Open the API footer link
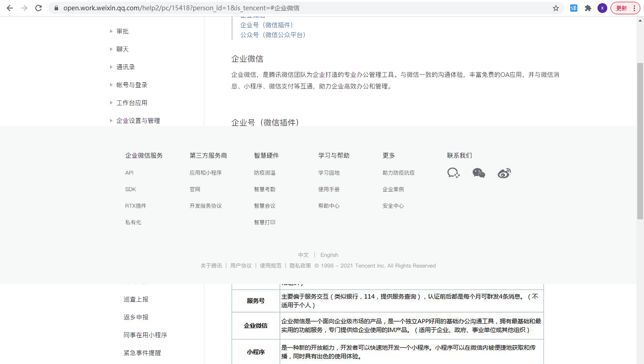644x364 pixels. tap(129, 173)
